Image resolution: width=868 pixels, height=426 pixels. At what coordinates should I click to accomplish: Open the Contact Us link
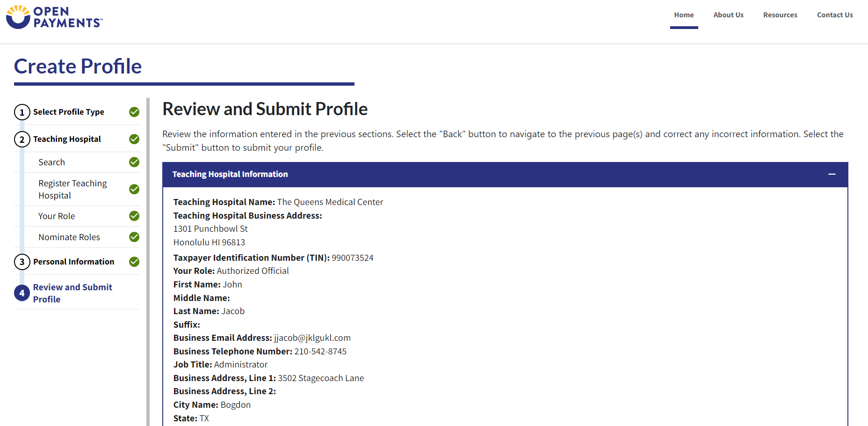tap(835, 15)
